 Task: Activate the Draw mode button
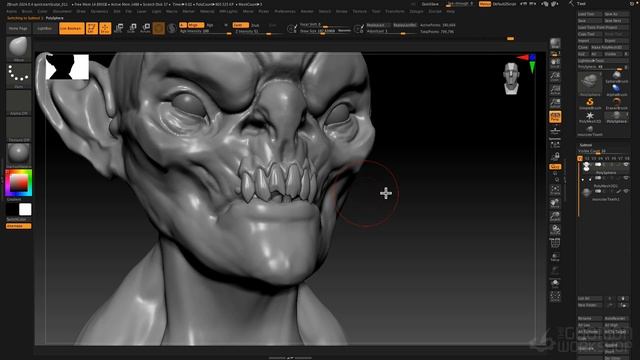click(x=105, y=28)
